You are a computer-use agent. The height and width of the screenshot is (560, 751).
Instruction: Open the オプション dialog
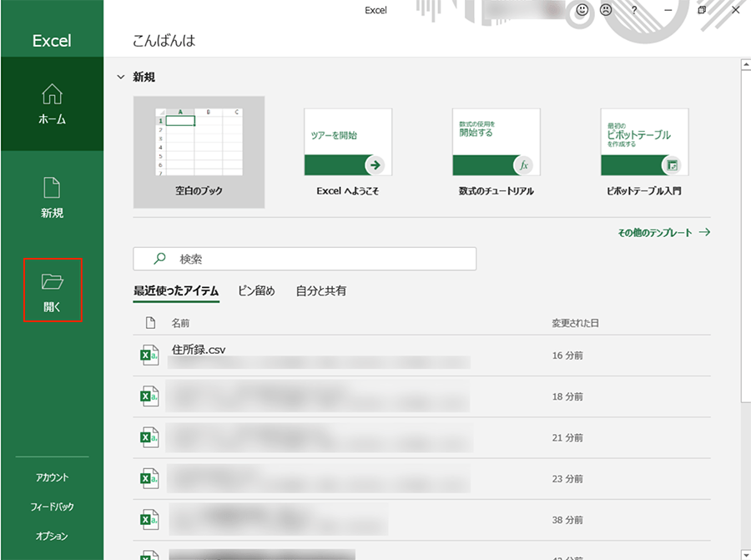click(x=52, y=536)
